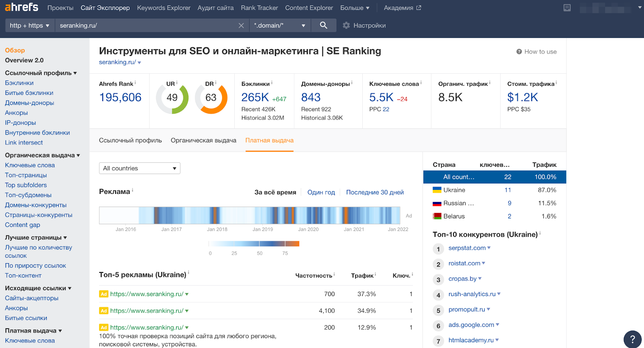The height and width of the screenshot is (348, 644).
Task: Click the help question mark bubble
Action: pos(632,339)
